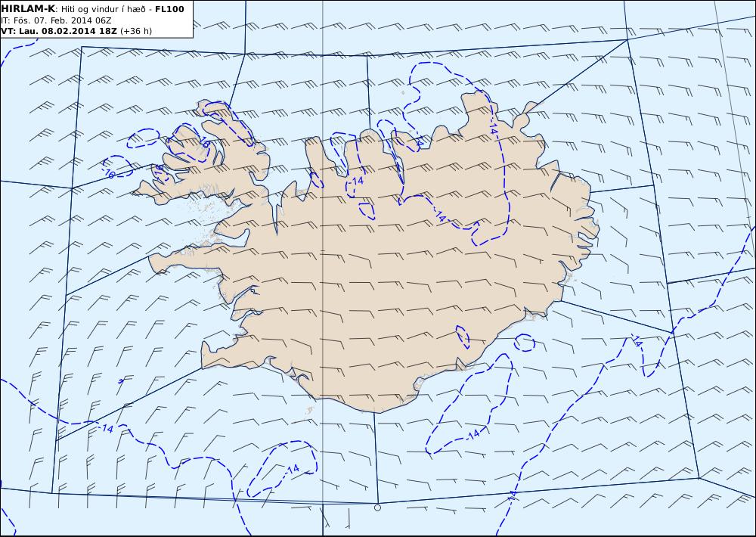Select the FL100 flight level label
Viewport: 756px width, 537px height.
(x=169, y=8)
